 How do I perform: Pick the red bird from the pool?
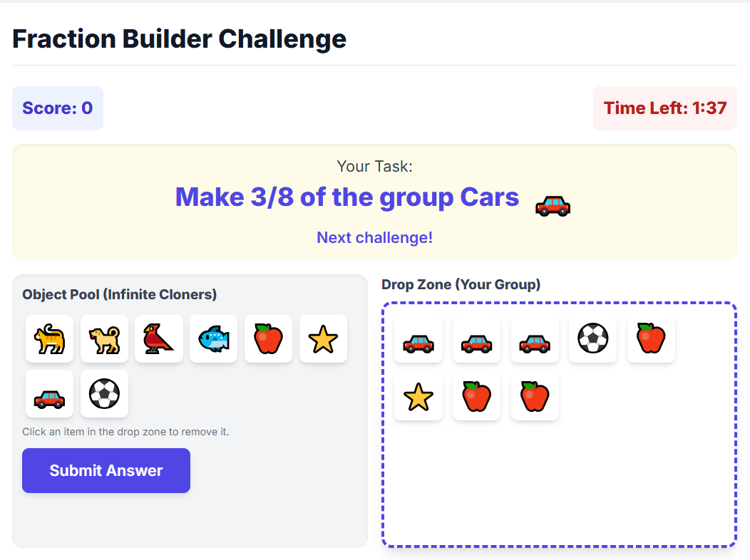(x=159, y=339)
